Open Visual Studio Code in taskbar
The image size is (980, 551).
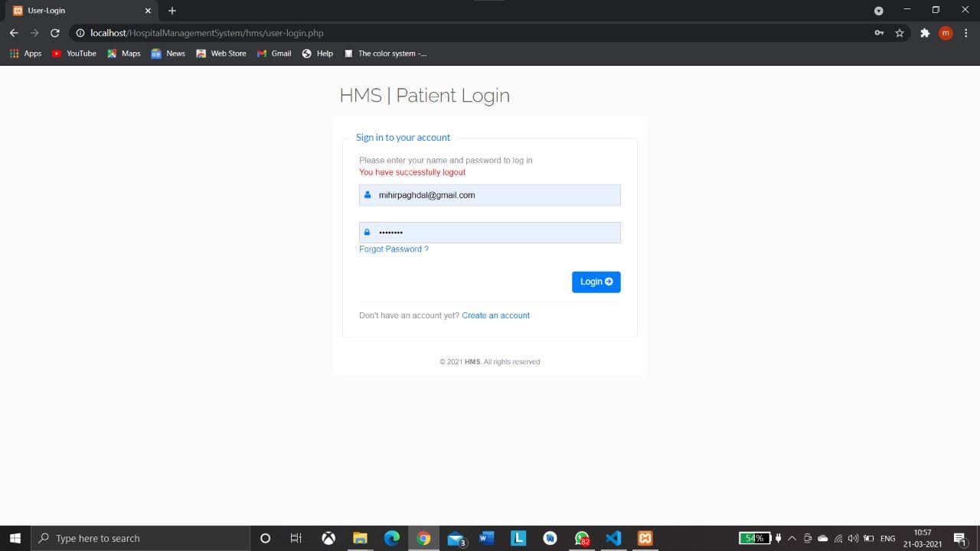[x=613, y=538]
